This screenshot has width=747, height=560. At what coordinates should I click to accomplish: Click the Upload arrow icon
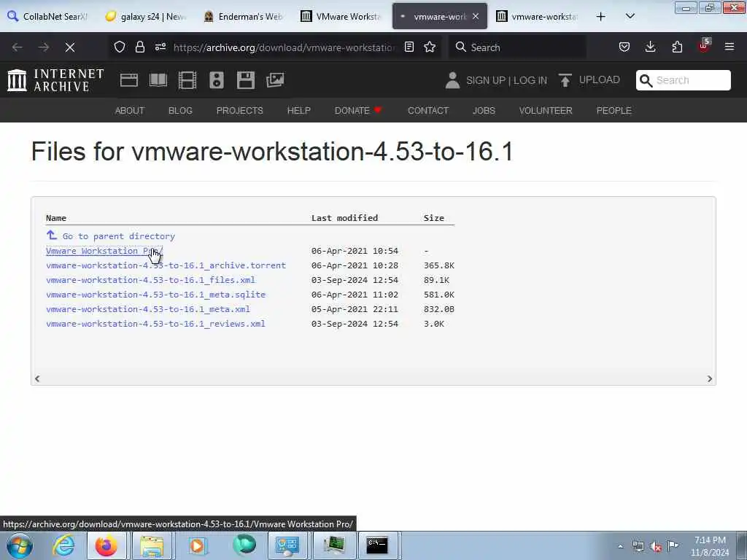[565, 80]
